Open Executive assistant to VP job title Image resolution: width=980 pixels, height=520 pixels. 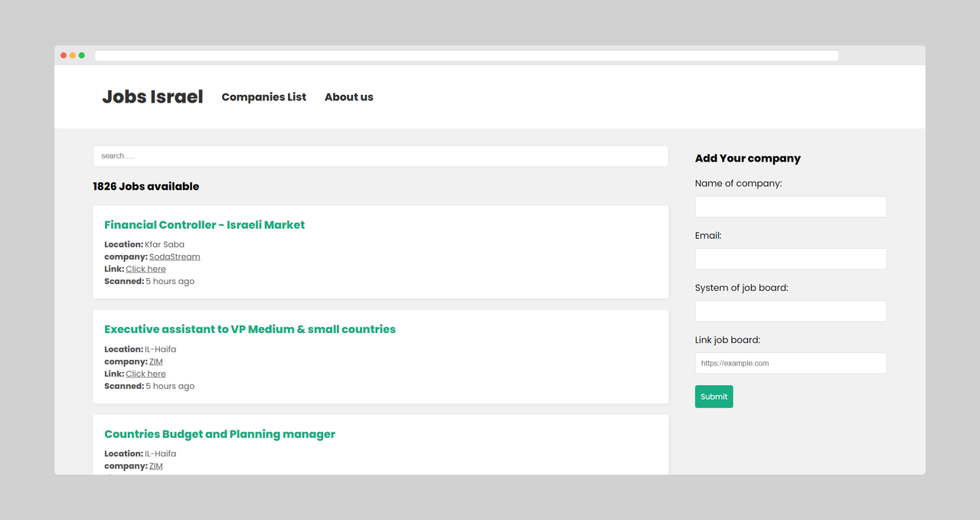click(x=250, y=329)
